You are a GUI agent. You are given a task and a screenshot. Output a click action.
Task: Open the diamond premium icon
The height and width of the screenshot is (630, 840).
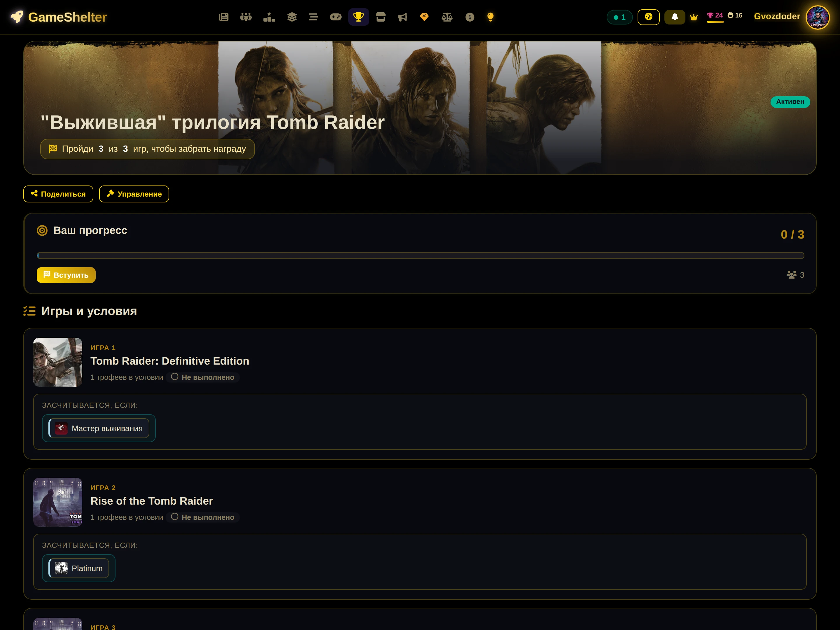point(424,17)
